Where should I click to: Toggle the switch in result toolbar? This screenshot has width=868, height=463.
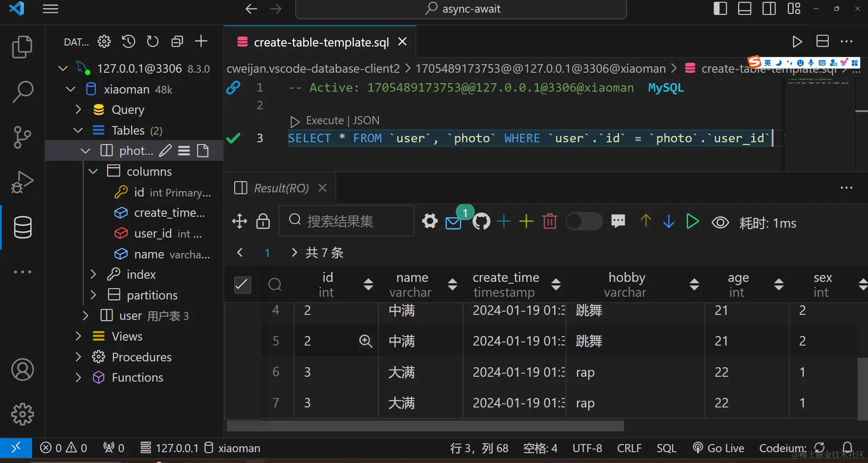pyautogui.click(x=584, y=221)
